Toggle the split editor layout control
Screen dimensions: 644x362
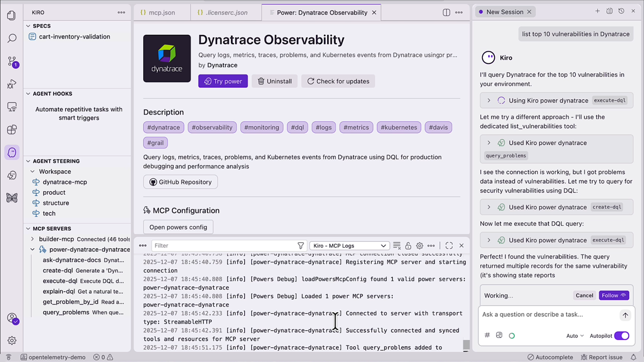click(x=446, y=12)
